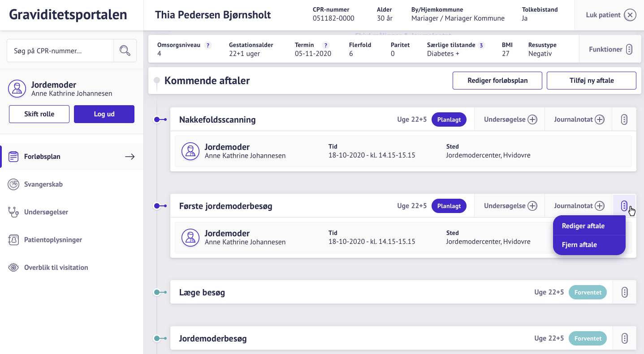The width and height of the screenshot is (644, 354).
Task: Open Svangerskab in the sidebar
Action: click(x=43, y=184)
